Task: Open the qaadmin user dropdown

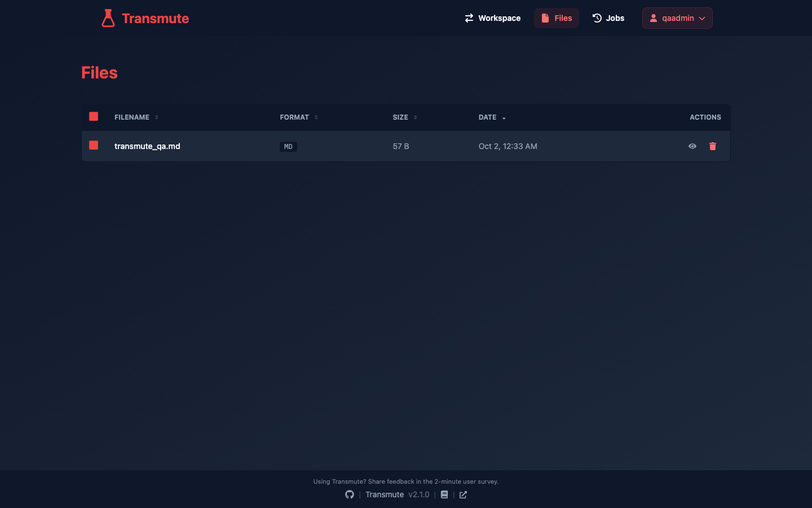Action: (677, 18)
